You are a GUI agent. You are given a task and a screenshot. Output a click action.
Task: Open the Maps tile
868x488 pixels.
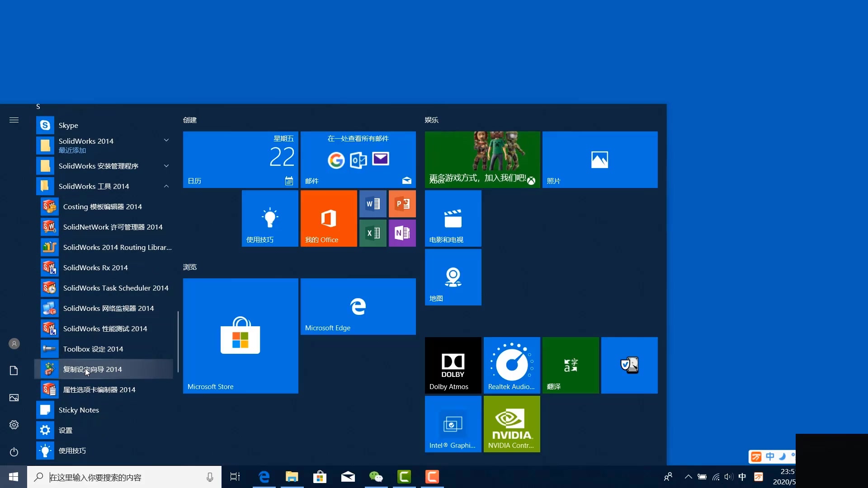(x=453, y=277)
